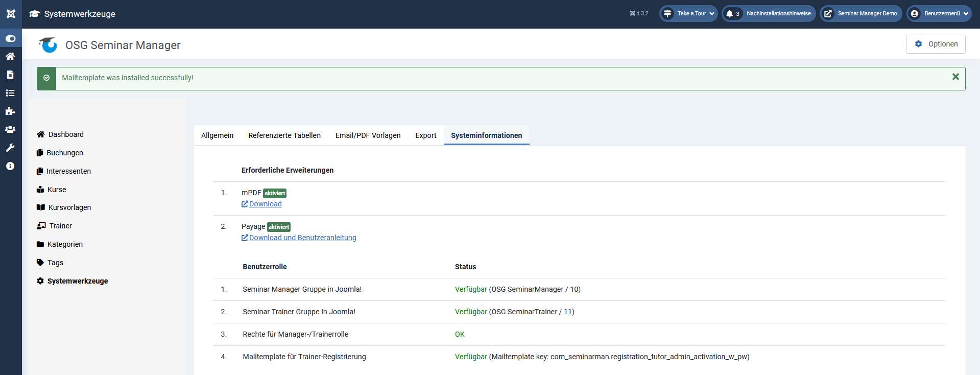Viewport: 980px width, 375px height.
Task: Click the Joomla logo icon
Action: 11,14
